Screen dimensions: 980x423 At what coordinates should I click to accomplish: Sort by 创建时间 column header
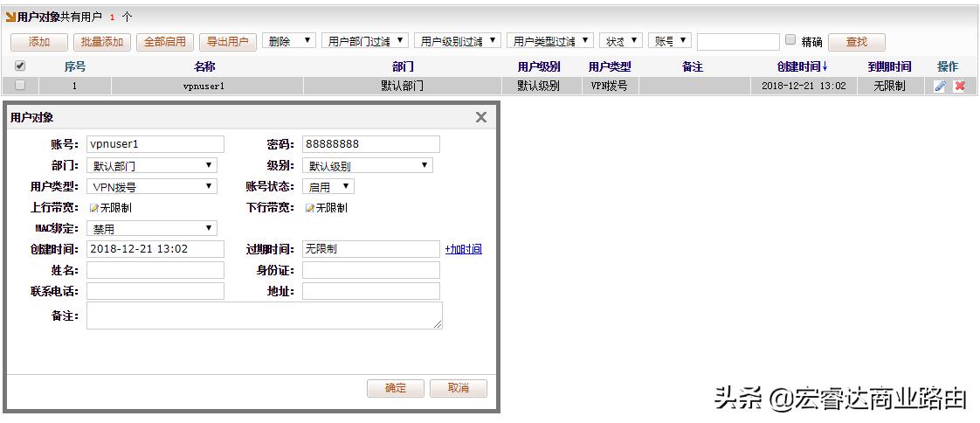point(803,66)
